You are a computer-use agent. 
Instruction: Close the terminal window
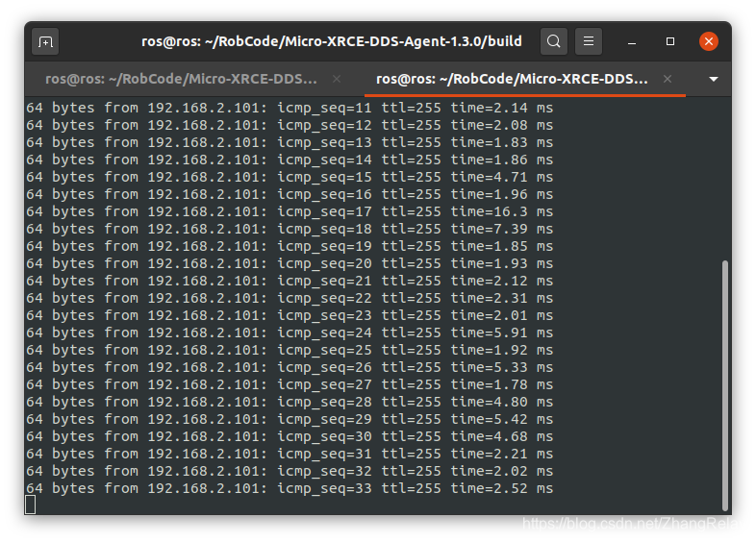pyautogui.click(x=708, y=41)
